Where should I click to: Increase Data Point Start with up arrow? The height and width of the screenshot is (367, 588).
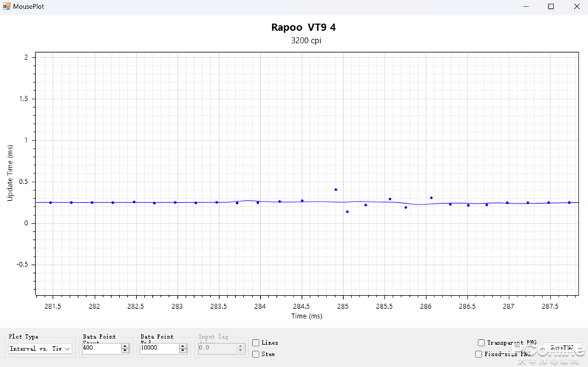point(125,346)
